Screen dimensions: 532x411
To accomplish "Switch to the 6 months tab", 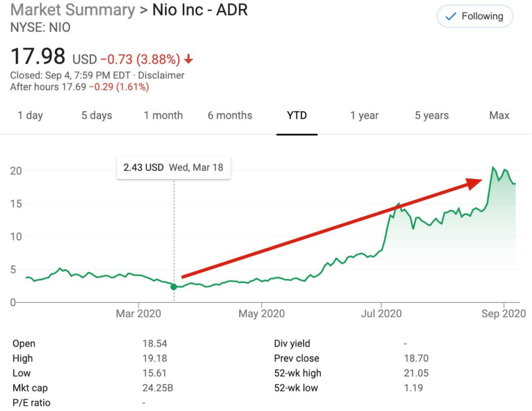I will (x=229, y=115).
